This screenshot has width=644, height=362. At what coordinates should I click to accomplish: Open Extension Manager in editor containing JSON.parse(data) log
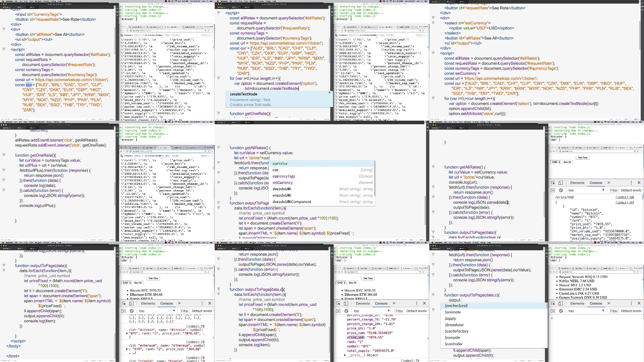pyautogui.click(x=546, y=132)
